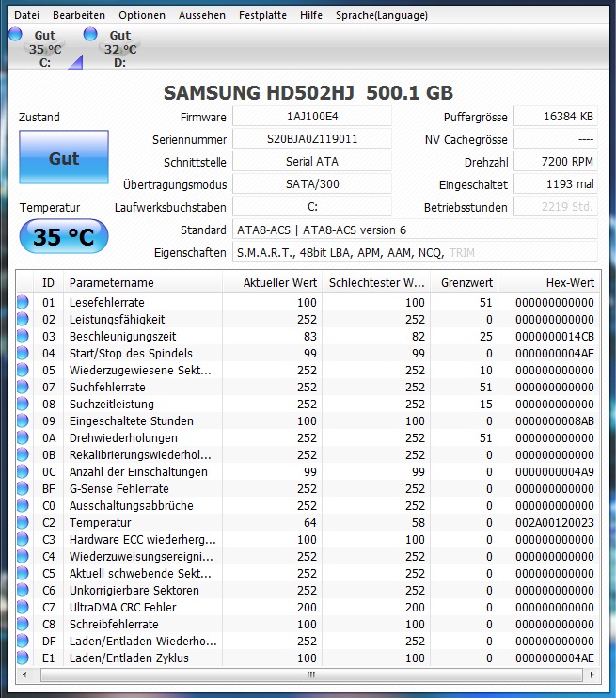Click the Hex-Wert column header
This screenshot has height=698, width=616.
549,282
